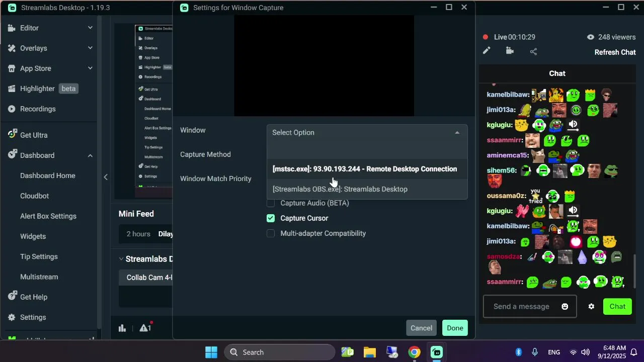Viewport: 644px width, 362px height.
Task: Click Streamlabs Desktop taskbar icon
Action: point(437,352)
